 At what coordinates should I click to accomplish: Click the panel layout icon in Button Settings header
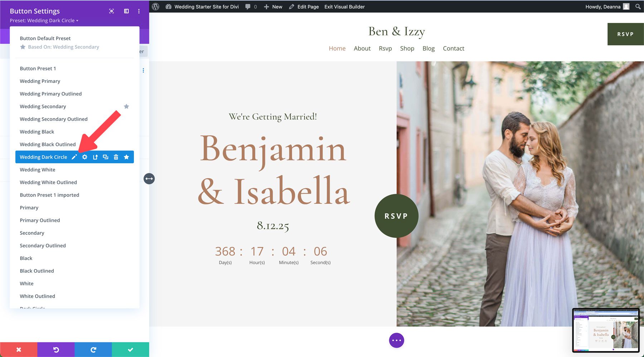tap(126, 11)
